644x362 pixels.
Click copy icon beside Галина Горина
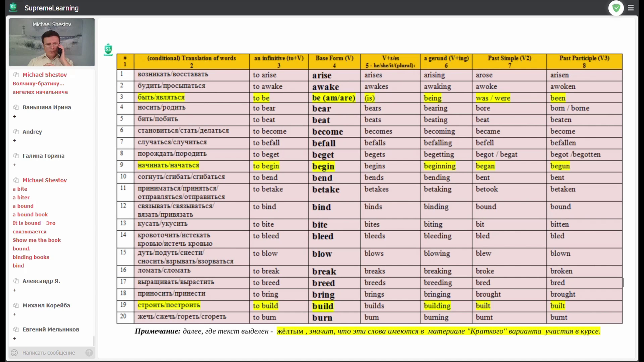(x=16, y=156)
